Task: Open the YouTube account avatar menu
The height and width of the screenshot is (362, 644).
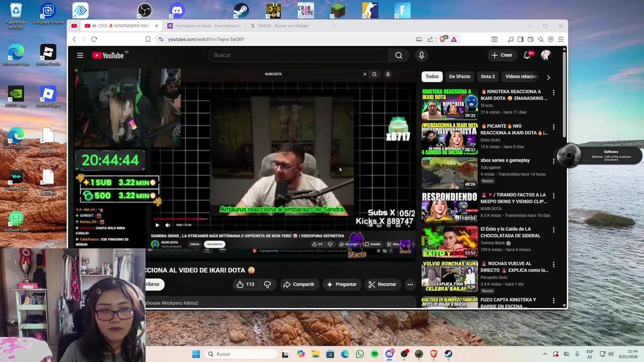Action: [546, 55]
